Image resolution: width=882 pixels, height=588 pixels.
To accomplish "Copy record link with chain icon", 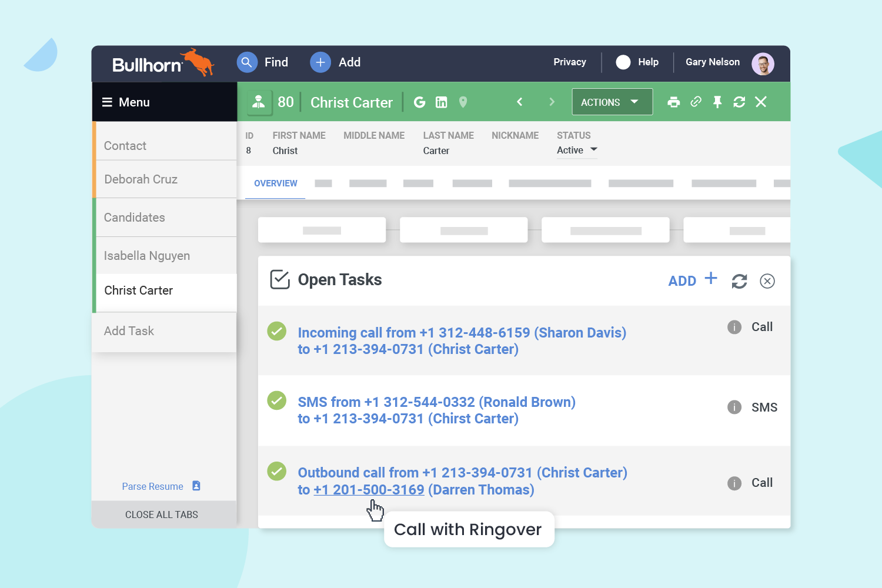I will tap(696, 102).
